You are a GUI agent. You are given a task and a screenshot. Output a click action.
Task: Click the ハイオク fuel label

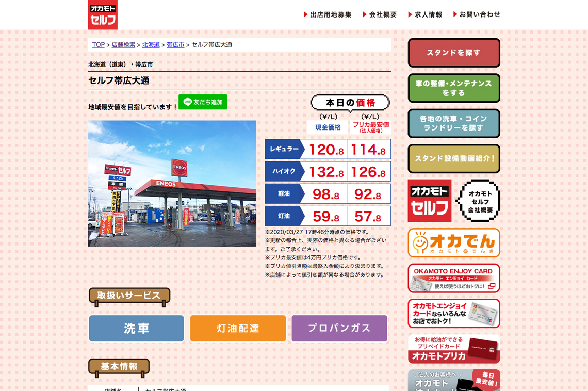coord(284,171)
